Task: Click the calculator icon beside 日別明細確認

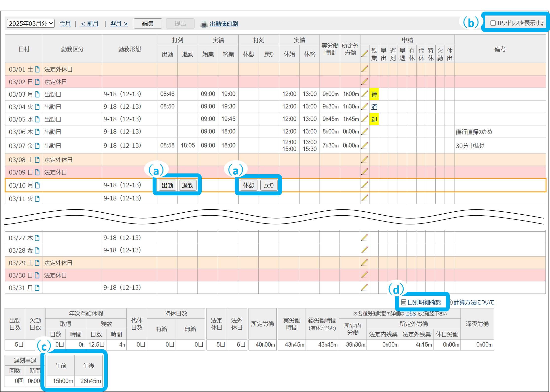Action: (404, 302)
